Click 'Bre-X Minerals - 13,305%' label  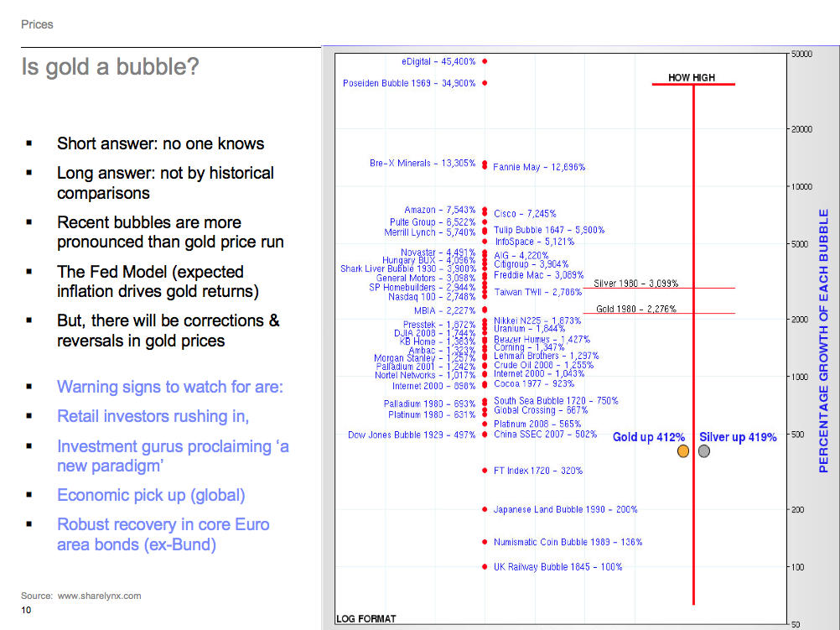pos(423,163)
